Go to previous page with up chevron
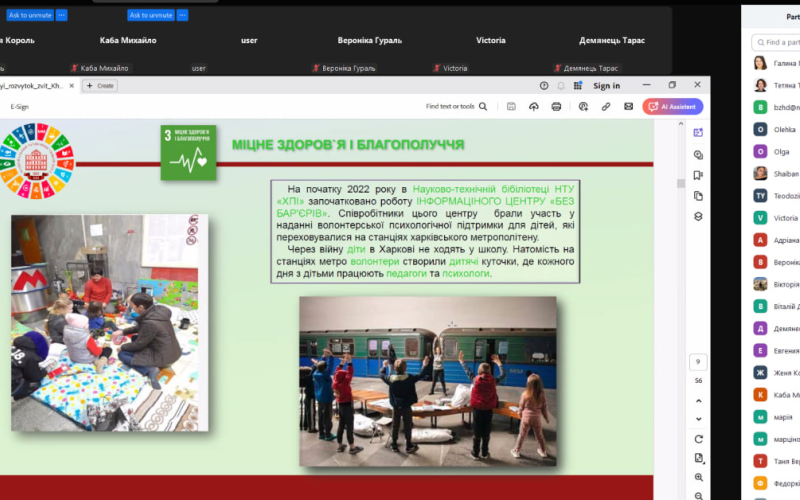The height and width of the screenshot is (500, 800). (698, 401)
